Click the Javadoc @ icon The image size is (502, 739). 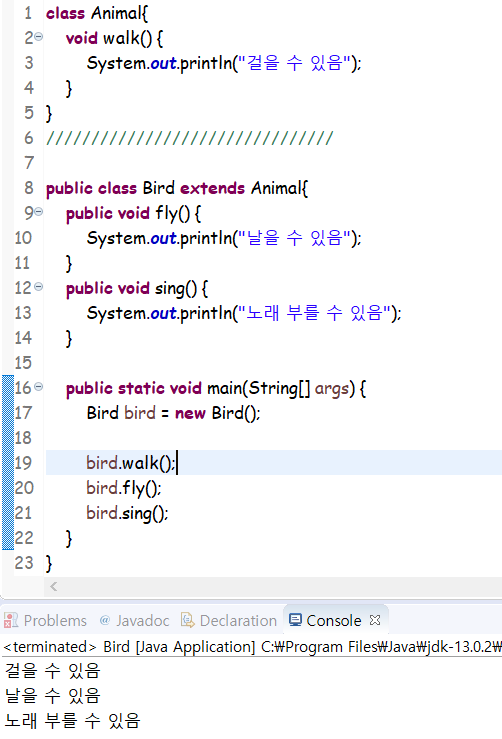coord(105,620)
